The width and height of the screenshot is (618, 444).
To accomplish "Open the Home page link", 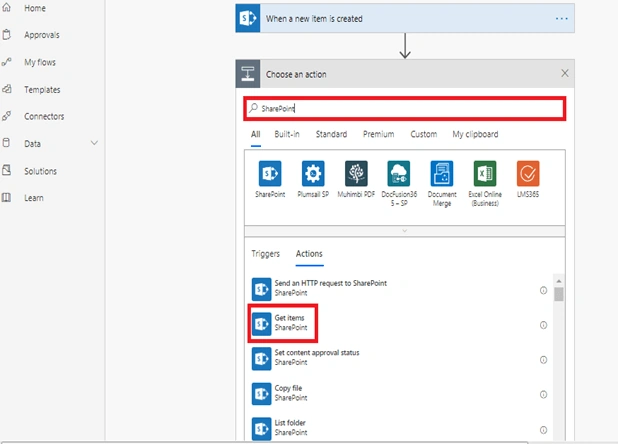I will tap(35, 8).
